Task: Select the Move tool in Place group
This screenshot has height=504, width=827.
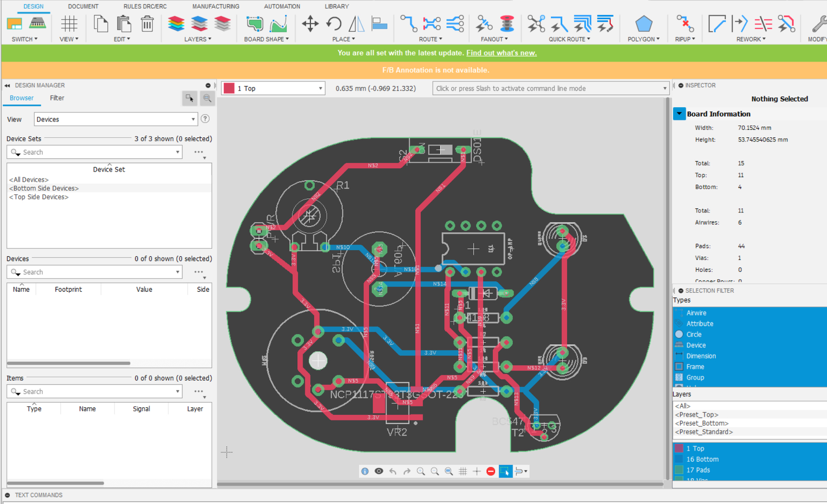Action: pos(310,24)
